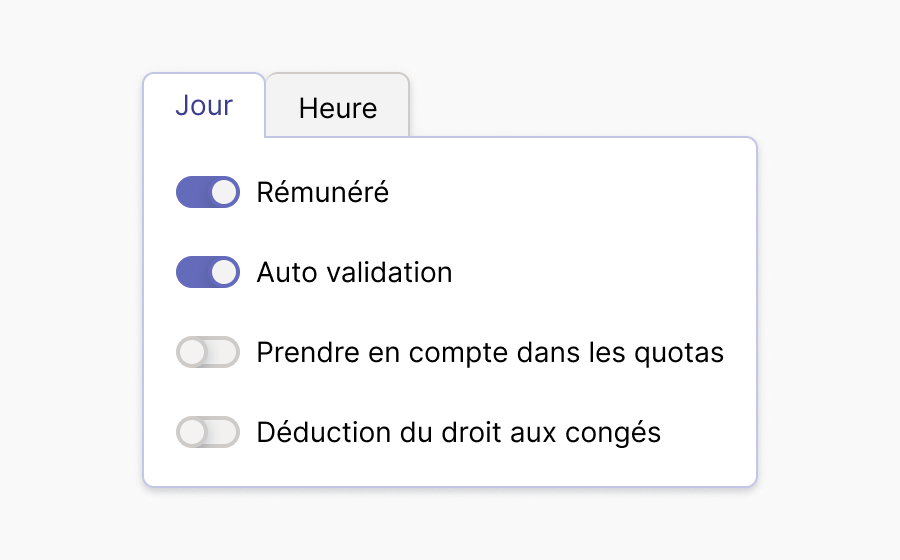Click the white knob of Auto validation switch
This screenshot has height=560, width=900.
(x=225, y=272)
